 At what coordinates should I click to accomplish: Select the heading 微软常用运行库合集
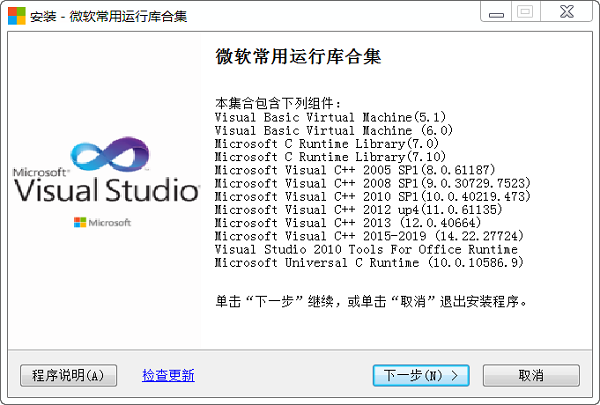298,57
